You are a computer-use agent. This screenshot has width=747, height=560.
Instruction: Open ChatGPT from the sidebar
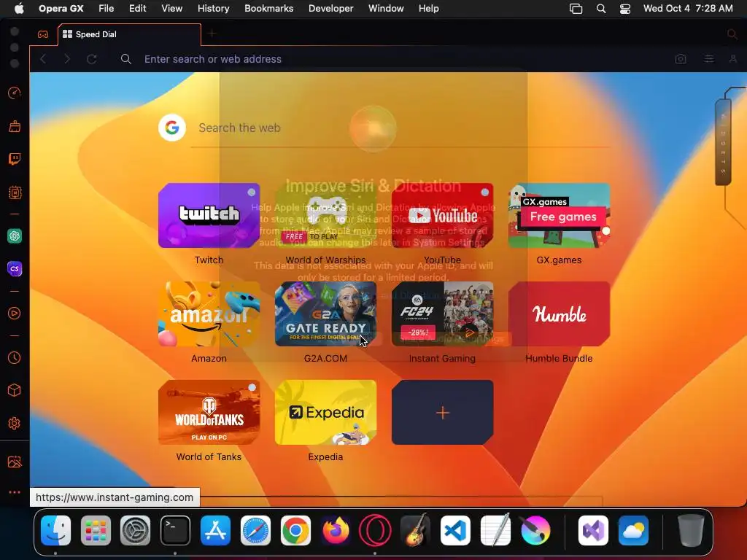tap(15, 236)
